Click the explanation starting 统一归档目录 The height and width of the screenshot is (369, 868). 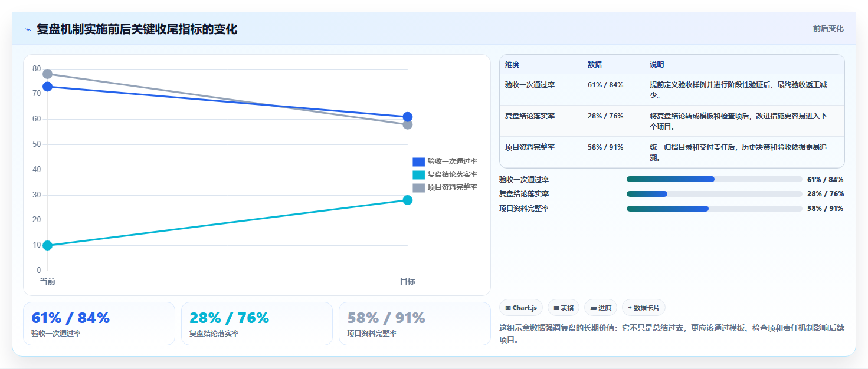click(738, 152)
